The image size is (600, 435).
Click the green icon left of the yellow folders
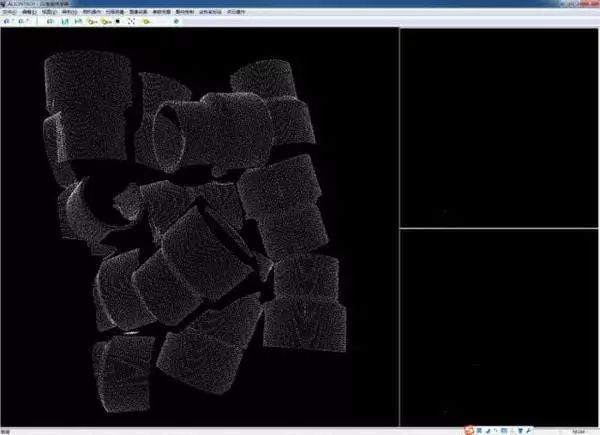click(x=78, y=21)
